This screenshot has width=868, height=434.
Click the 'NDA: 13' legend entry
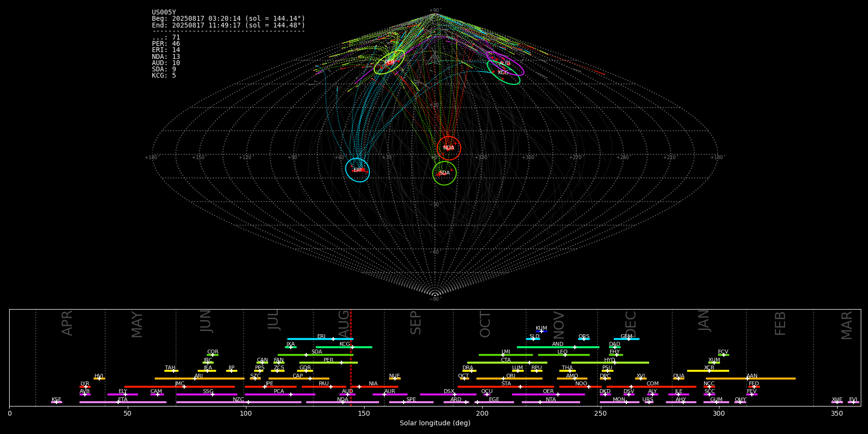point(166,57)
